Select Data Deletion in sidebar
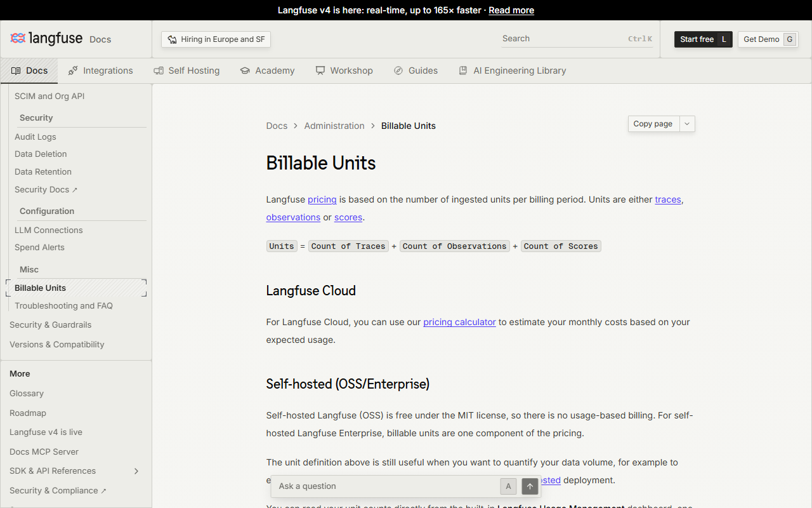The height and width of the screenshot is (508, 812). [41, 154]
